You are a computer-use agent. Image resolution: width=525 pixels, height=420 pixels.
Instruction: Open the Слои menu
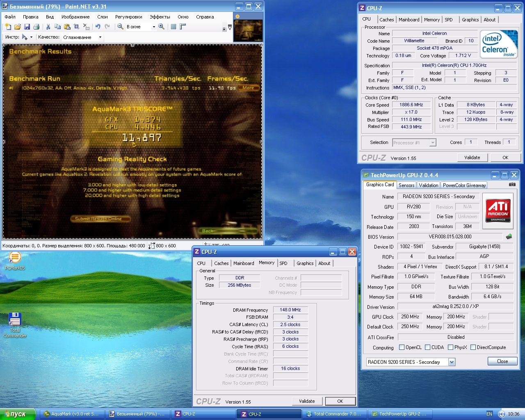pyautogui.click(x=103, y=17)
